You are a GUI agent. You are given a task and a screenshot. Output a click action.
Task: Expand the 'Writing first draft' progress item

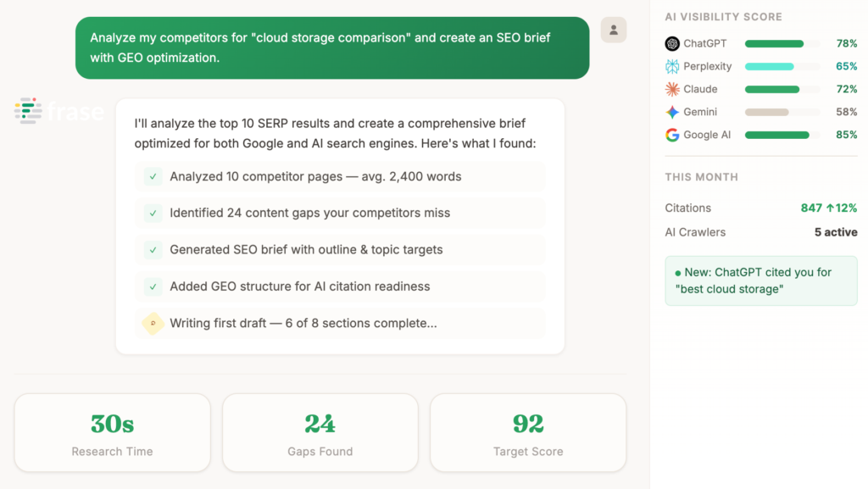pos(339,323)
